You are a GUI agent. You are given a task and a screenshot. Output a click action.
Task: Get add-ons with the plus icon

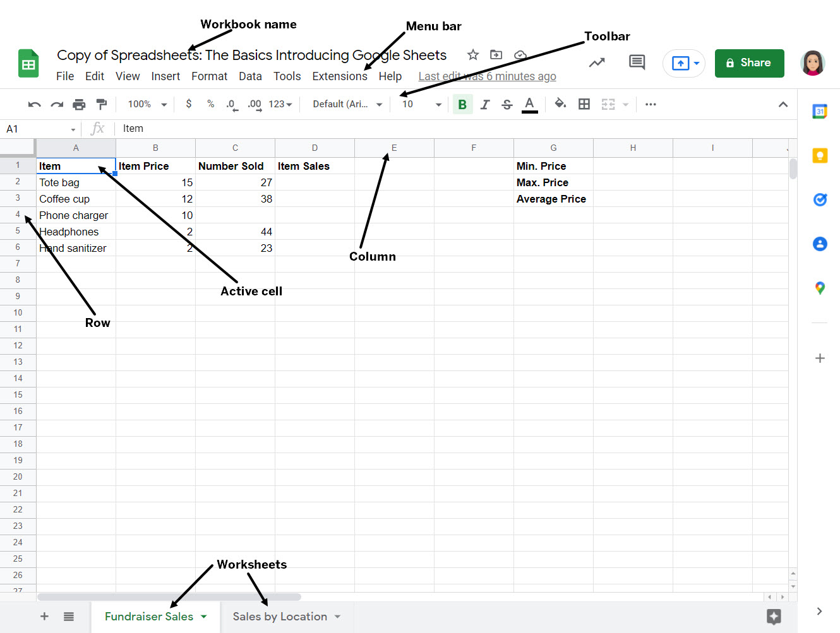point(820,358)
